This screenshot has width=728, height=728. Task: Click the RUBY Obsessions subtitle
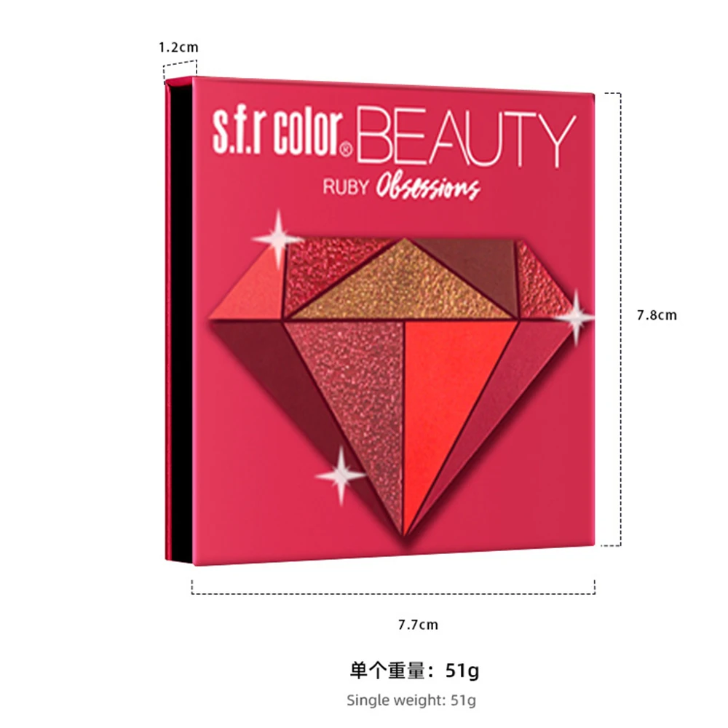[x=401, y=187]
